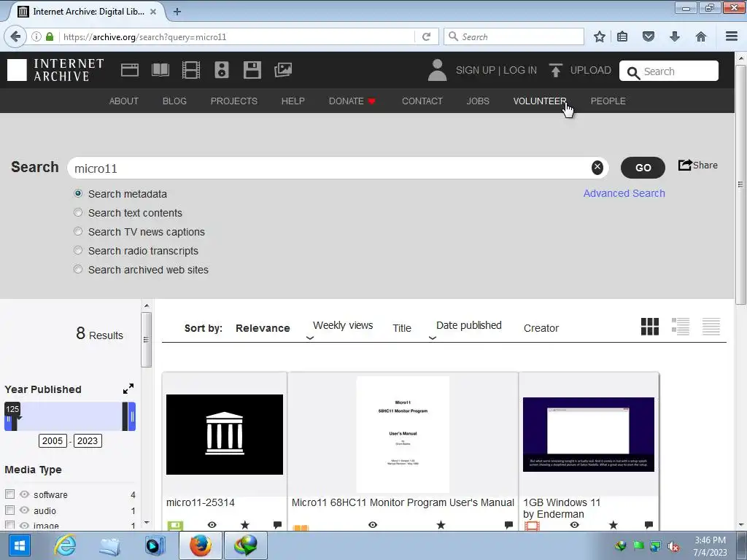This screenshot has height=560, width=747.
Task: Open the VOLUNTEER menu item
Action: pos(540,101)
